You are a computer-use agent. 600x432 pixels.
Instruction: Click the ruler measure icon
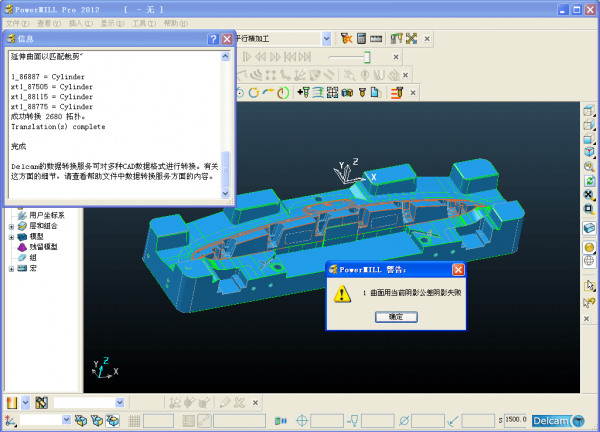[376, 39]
